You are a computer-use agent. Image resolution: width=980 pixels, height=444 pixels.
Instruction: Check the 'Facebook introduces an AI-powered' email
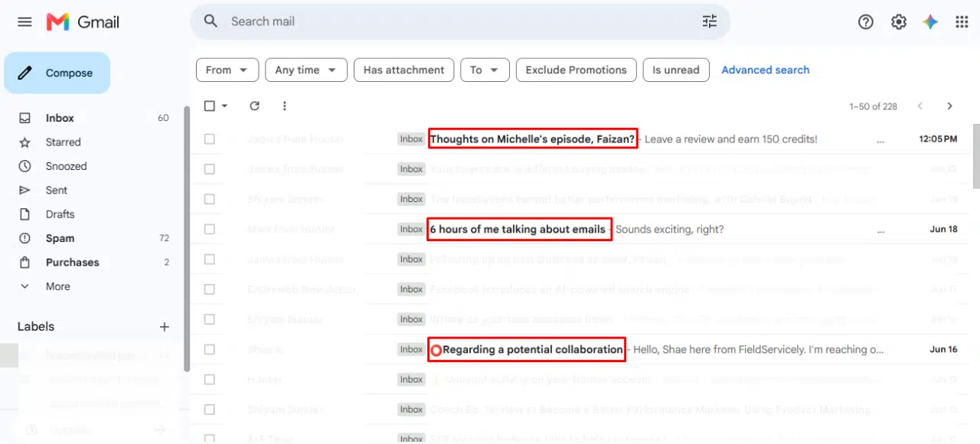click(210, 289)
